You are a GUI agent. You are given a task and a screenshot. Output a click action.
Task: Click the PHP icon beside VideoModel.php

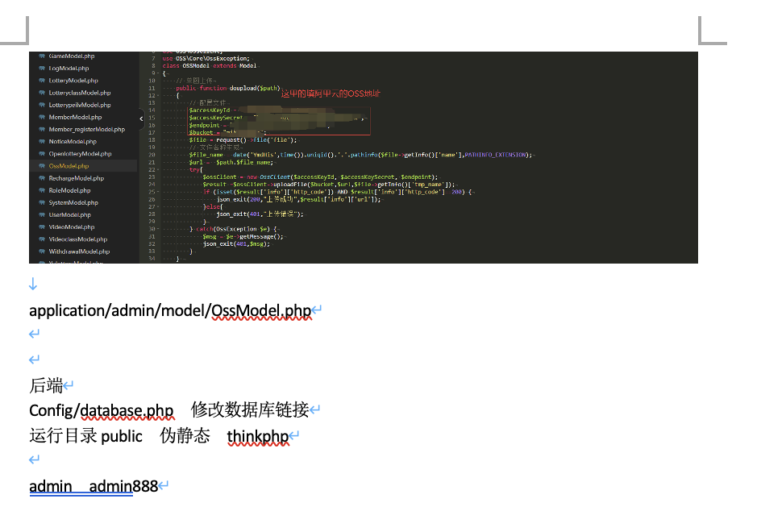[x=41, y=227]
